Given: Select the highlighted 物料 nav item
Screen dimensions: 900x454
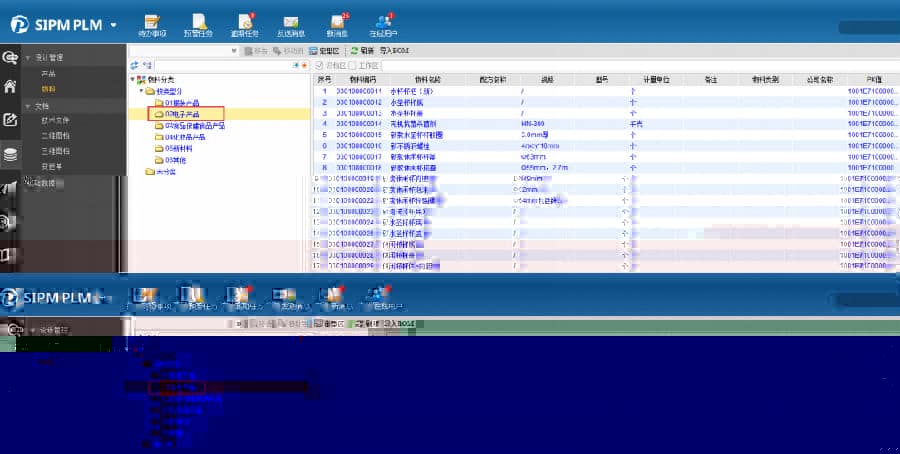Looking at the screenshot, I should (48, 90).
